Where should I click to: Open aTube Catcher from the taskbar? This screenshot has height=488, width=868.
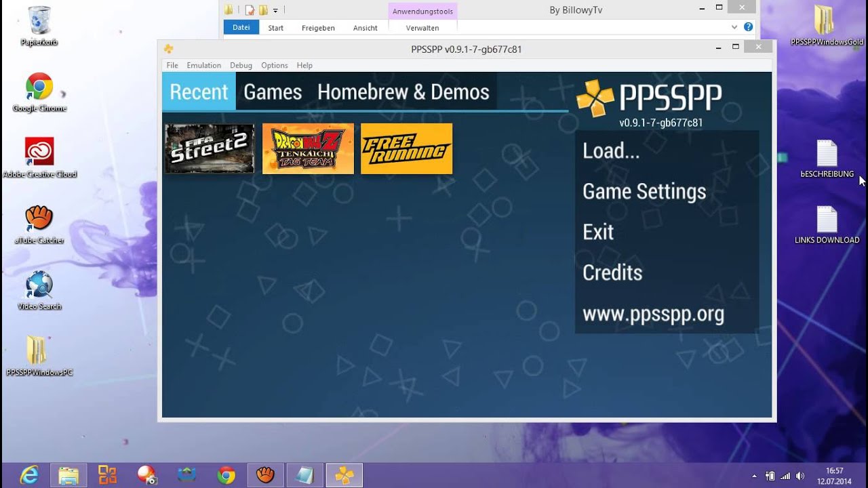tap(265, 475)
